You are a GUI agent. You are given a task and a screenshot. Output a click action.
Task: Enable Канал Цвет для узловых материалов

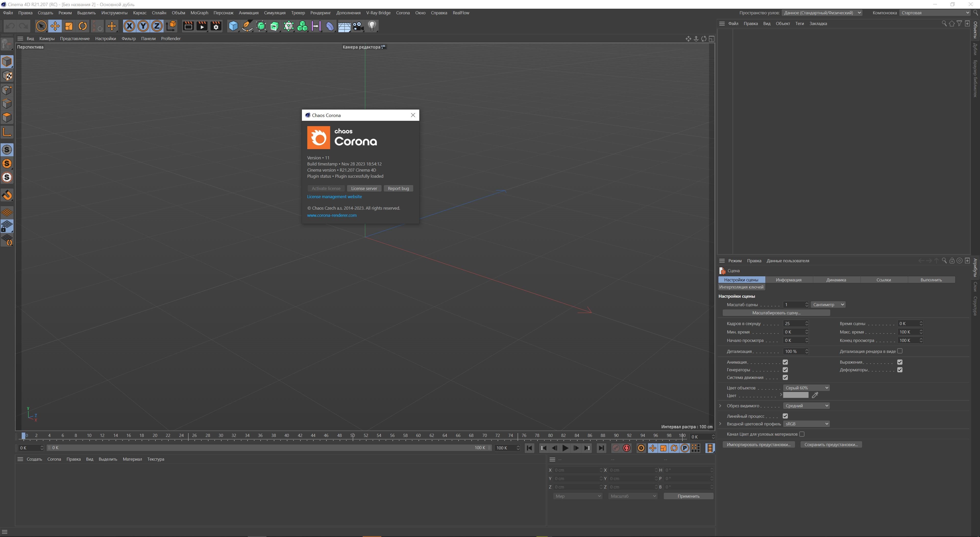802,434
